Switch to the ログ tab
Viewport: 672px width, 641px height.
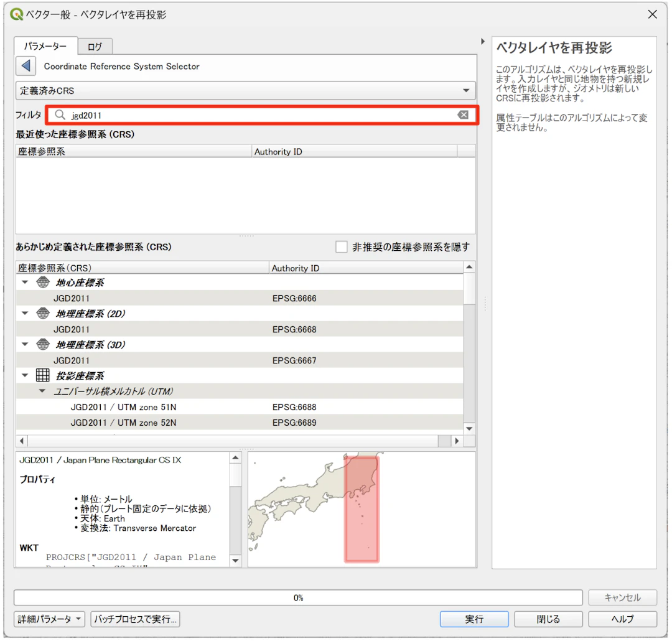(x=95, y=46)
